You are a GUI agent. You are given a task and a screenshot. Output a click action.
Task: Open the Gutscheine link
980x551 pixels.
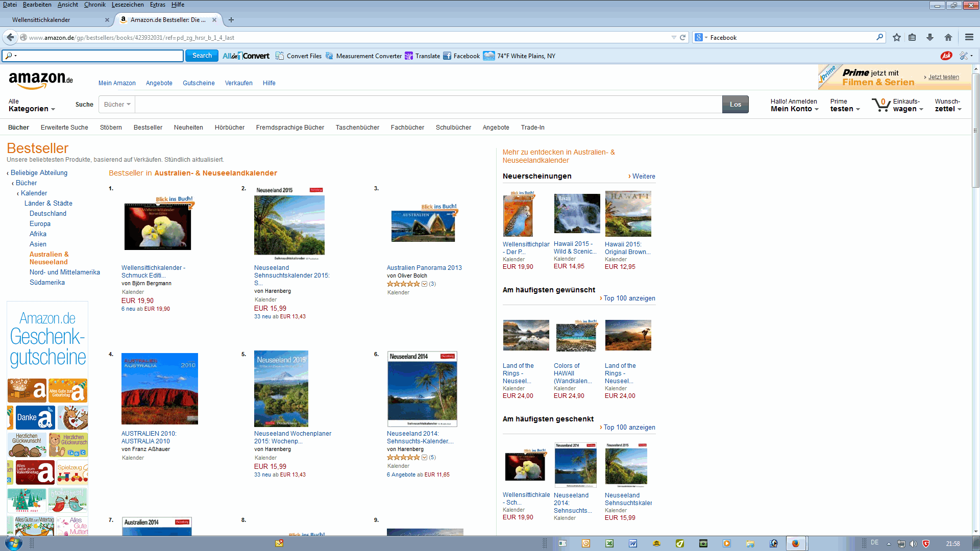(199, 83)
